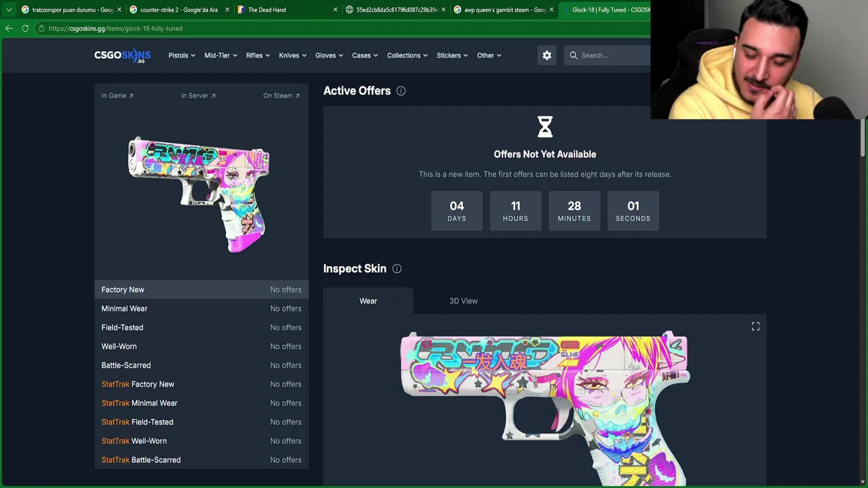Go back with the browser back arrow
Screen dimensions: 868x488
9,28
